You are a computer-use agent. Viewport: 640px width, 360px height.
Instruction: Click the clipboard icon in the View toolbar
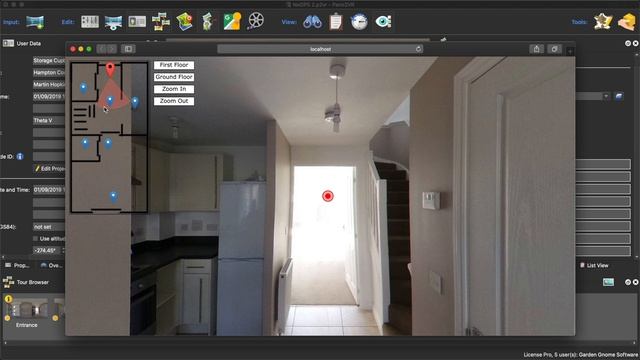click(x=336, y=21)
